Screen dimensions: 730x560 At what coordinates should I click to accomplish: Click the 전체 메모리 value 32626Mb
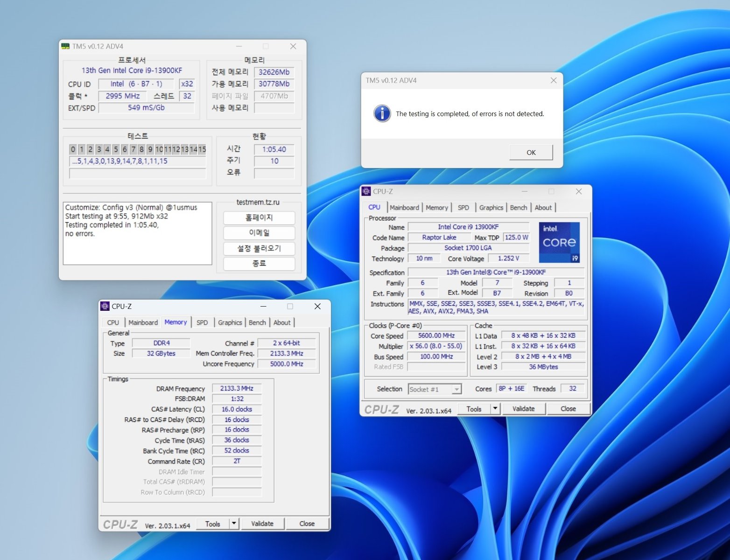[274, 72]
